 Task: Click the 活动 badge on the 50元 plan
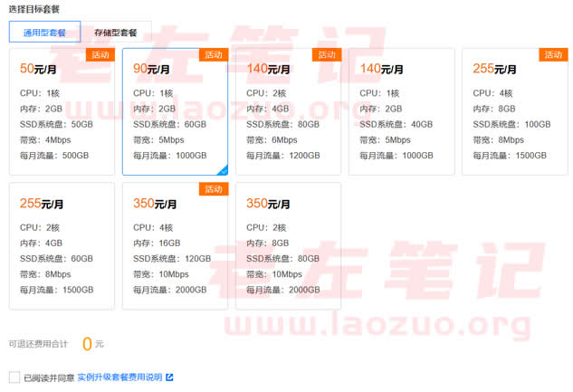100,54
